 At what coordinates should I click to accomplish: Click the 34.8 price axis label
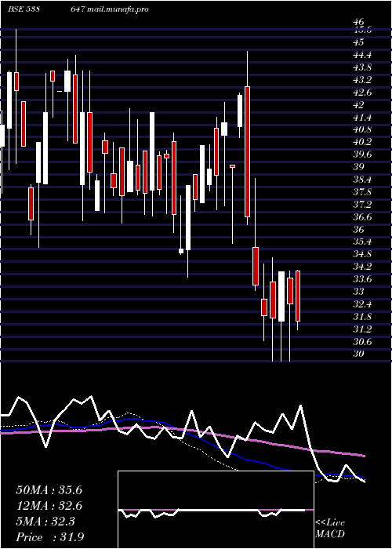pos(362,254)
